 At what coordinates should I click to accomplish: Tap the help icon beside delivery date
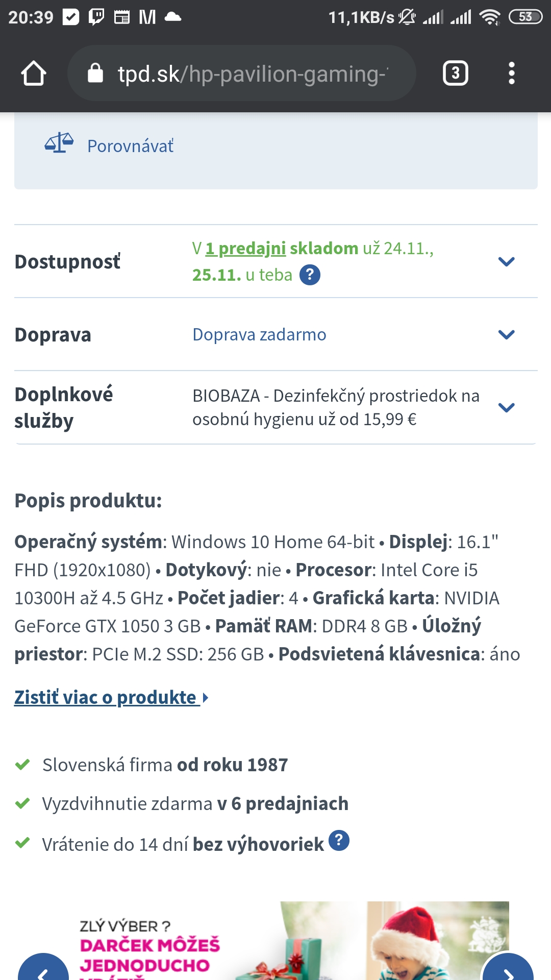tap(310, 275)
